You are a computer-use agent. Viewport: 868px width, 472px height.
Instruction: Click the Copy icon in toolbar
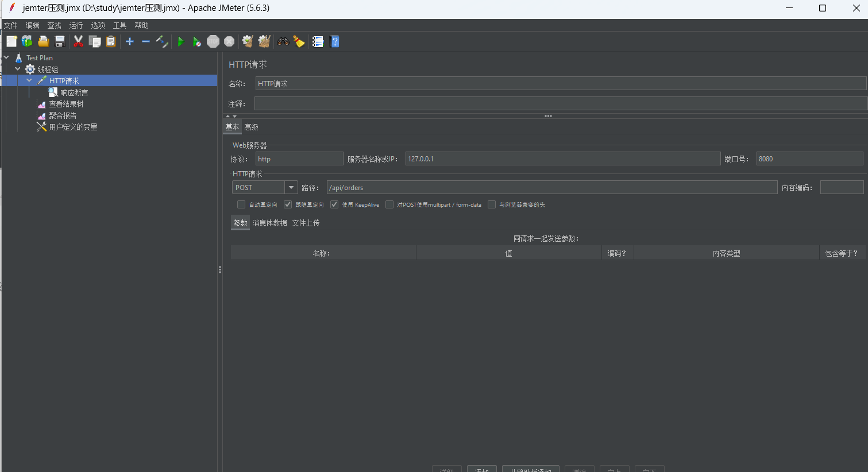coord(95,41)
